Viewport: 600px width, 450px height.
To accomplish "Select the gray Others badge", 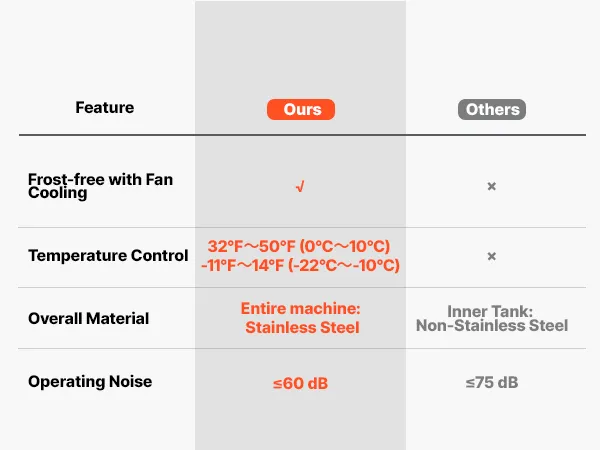I will (491, 109).
